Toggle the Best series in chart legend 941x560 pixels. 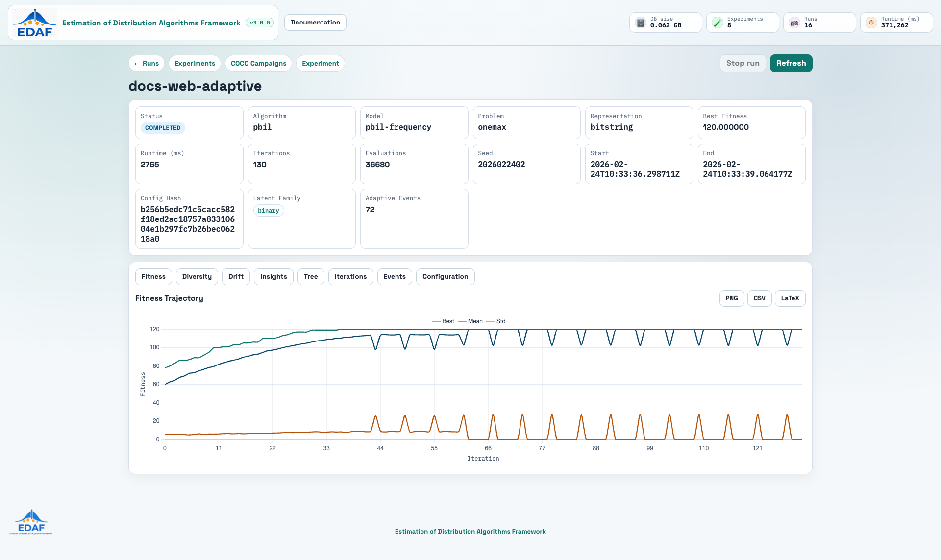443,321
